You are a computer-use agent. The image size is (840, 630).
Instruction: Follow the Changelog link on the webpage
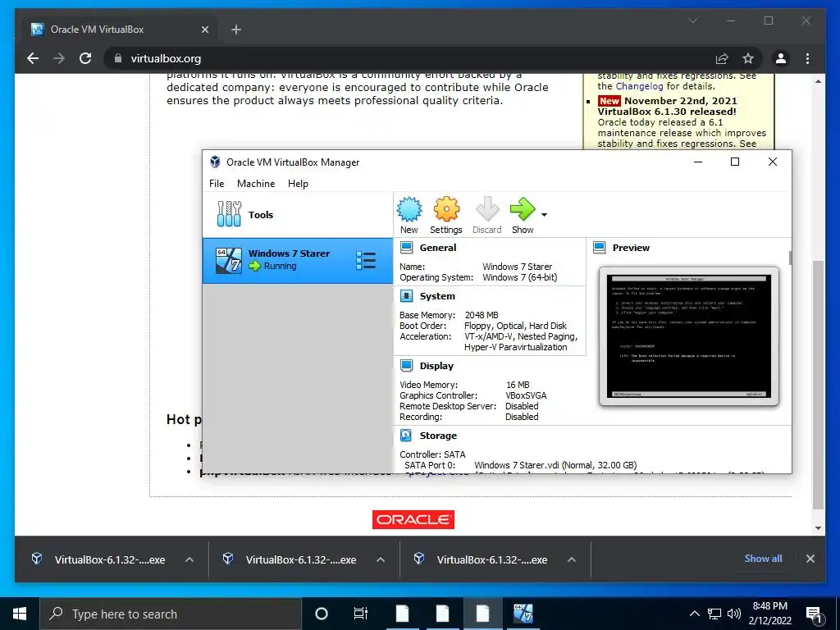click(x=639, y=86)
